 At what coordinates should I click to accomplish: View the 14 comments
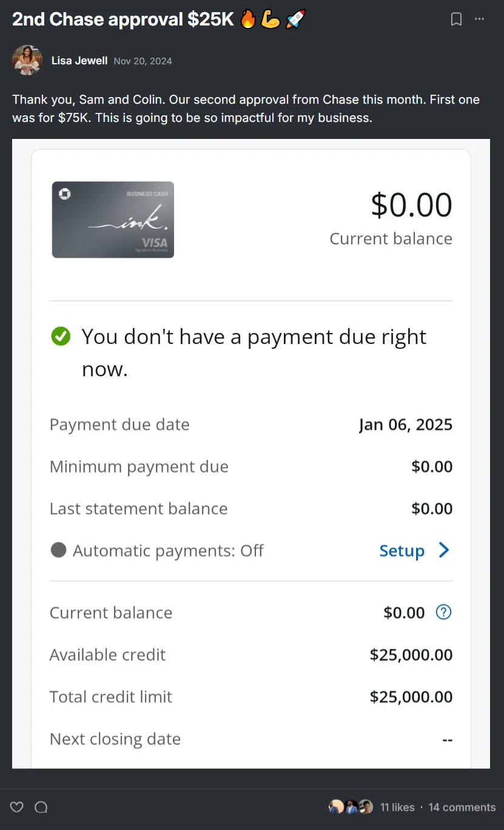pyautogui.click(x=462, y=807)
